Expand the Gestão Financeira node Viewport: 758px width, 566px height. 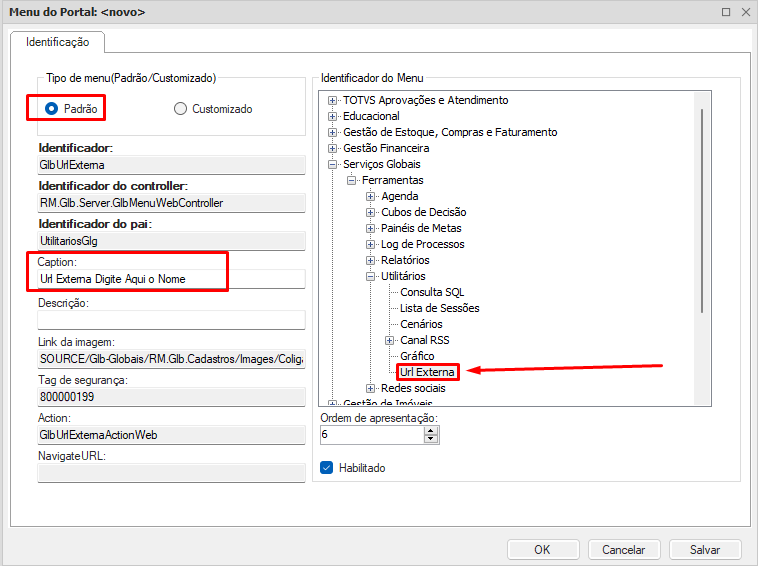coord(332,148)
